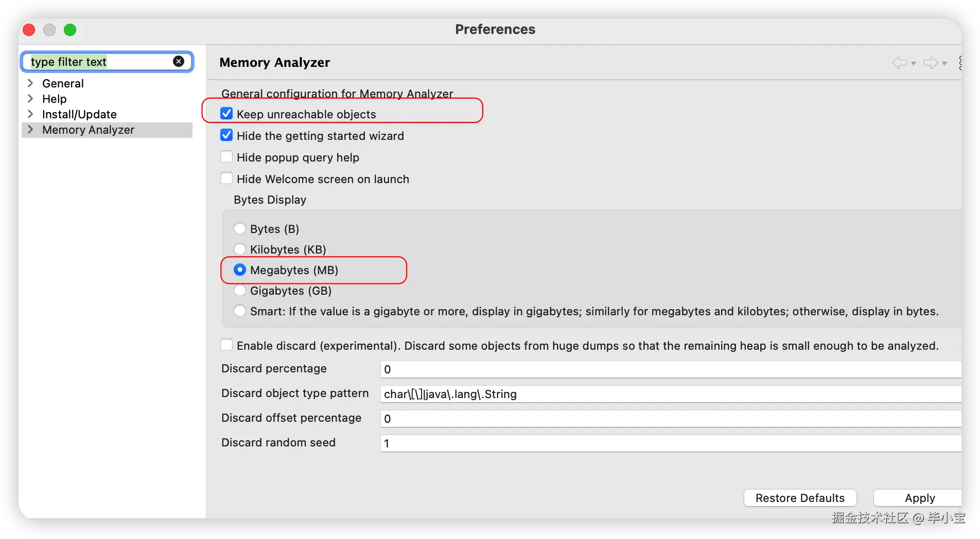Image resolution: width=980 pixels, height=539 pixels.
Task: Click the back navigation arrow icon
Action: click(x=899, y=63)
